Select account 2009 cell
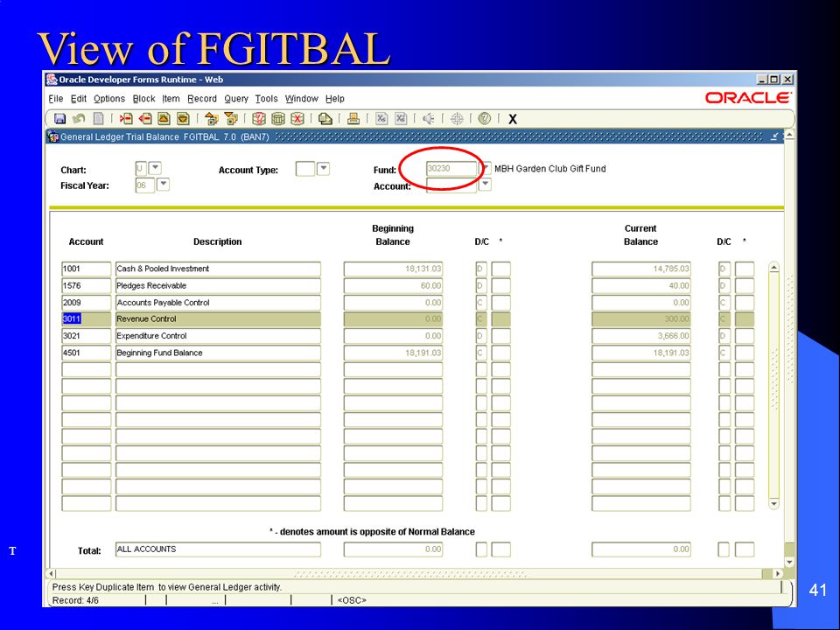Image resolution: width=840 pixels, height=630 pixels. [87, 303]
